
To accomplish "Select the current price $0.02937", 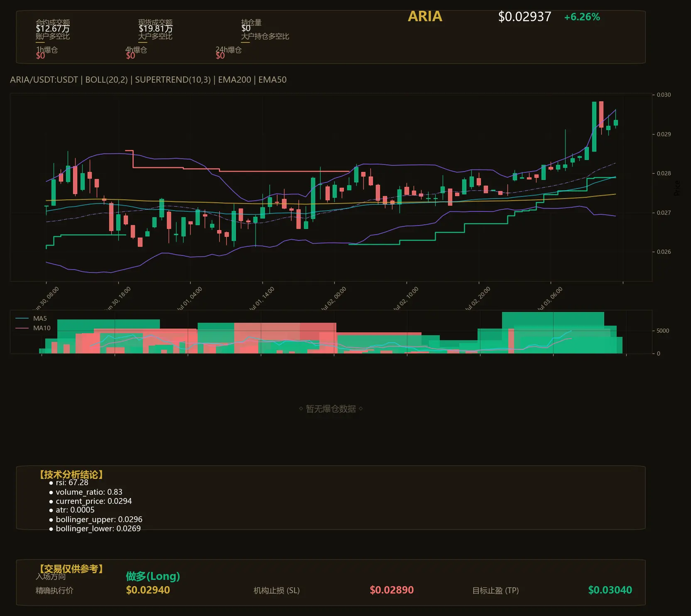I will point(524,17).
